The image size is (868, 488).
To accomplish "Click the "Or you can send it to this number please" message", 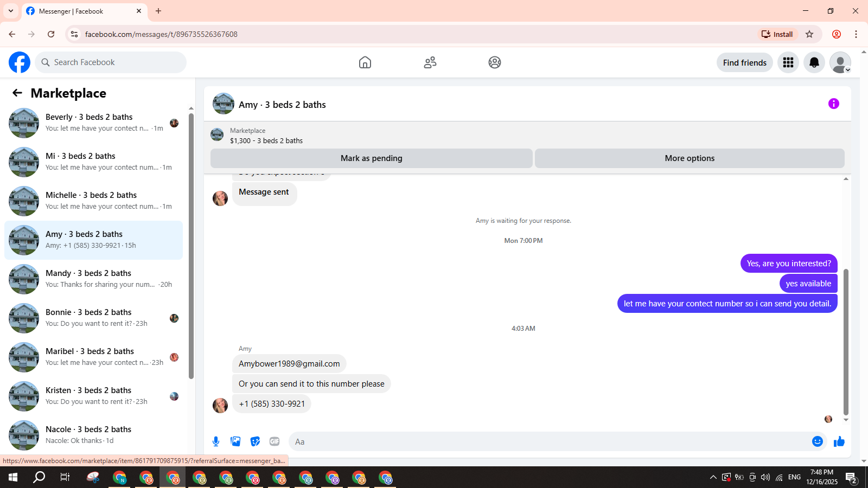I will coord(311,384).
